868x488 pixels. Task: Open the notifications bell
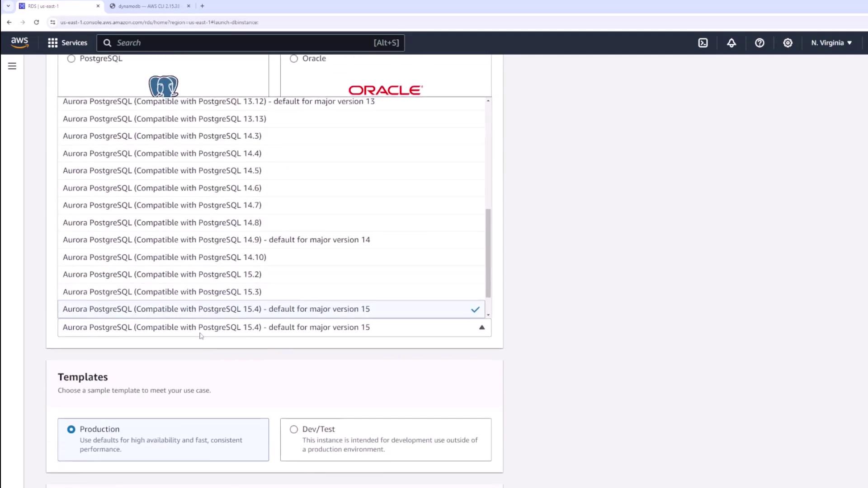(x=731, y=43)
